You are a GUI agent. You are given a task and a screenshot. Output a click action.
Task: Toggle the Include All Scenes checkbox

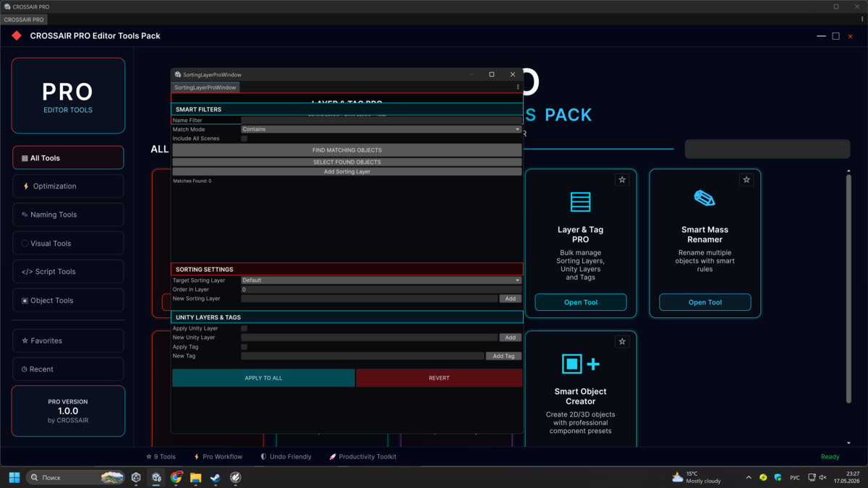244,138
